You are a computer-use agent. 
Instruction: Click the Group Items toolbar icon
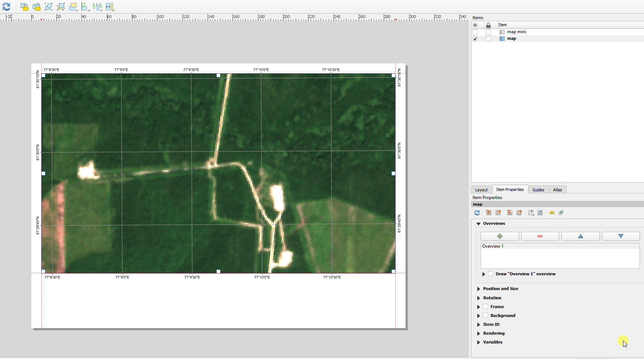coord(49,7)
